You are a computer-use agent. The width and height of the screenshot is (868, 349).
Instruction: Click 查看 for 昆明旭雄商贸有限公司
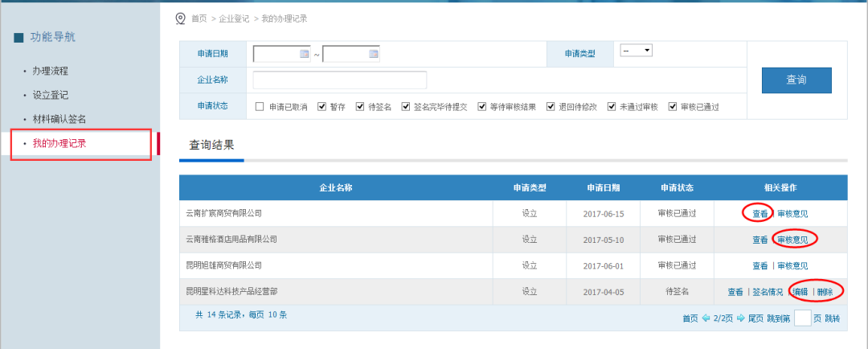(760, 266)
